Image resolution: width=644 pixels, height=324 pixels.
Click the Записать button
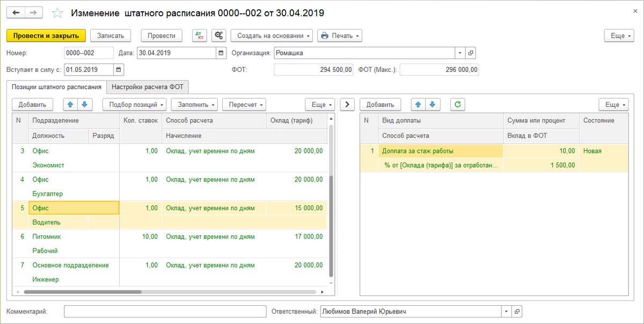111,36
